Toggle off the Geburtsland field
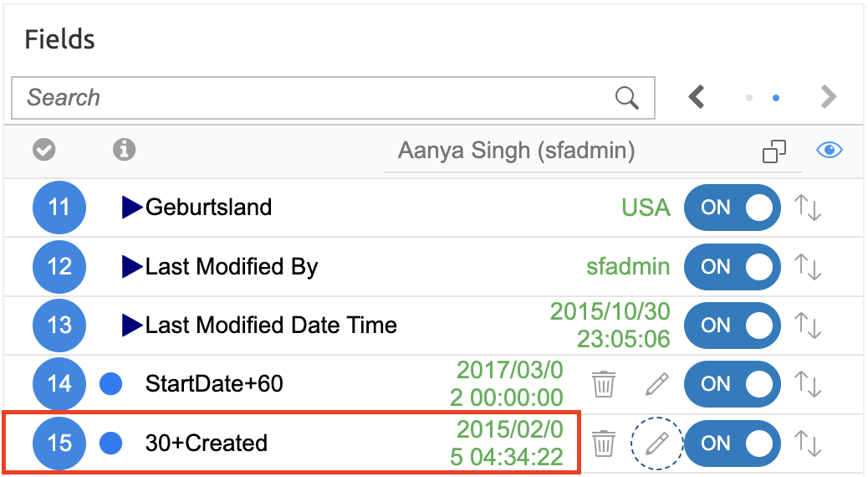This screenshot has width=868, height=477. point(733,208)
